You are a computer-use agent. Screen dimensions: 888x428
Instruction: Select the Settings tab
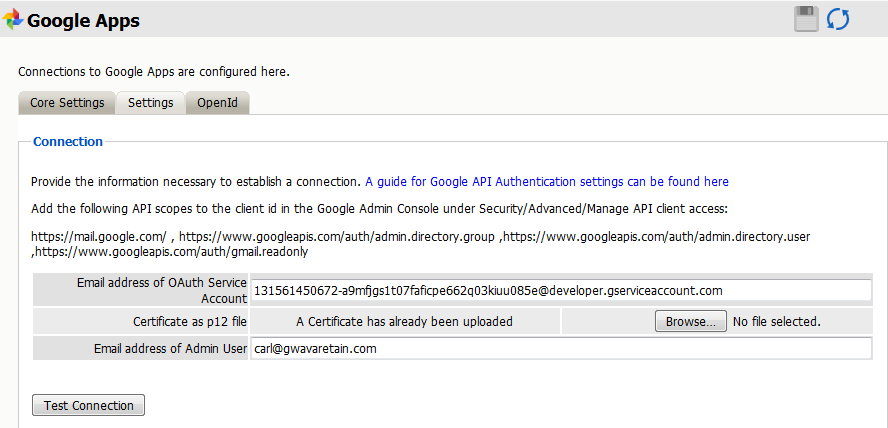click(150, 103)
